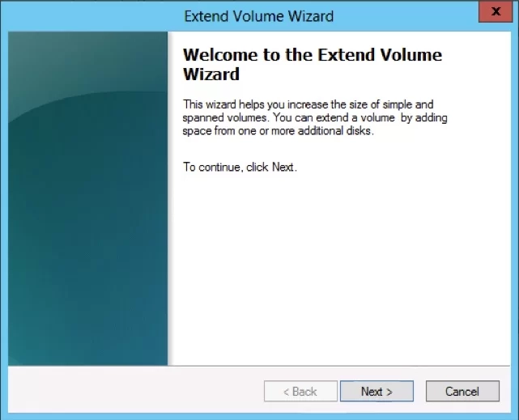The height and width of the screenshot is (420, 519).
Task: Click the 'spanned volumes' description line
Action: 316,118
